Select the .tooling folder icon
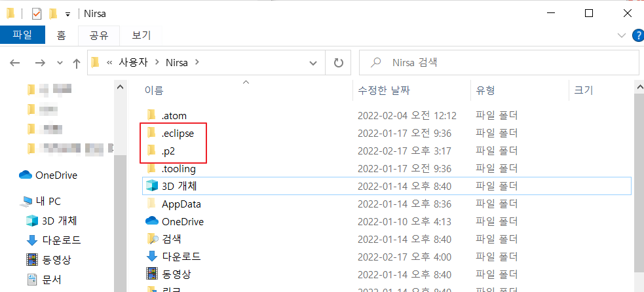 click(151, 168)
